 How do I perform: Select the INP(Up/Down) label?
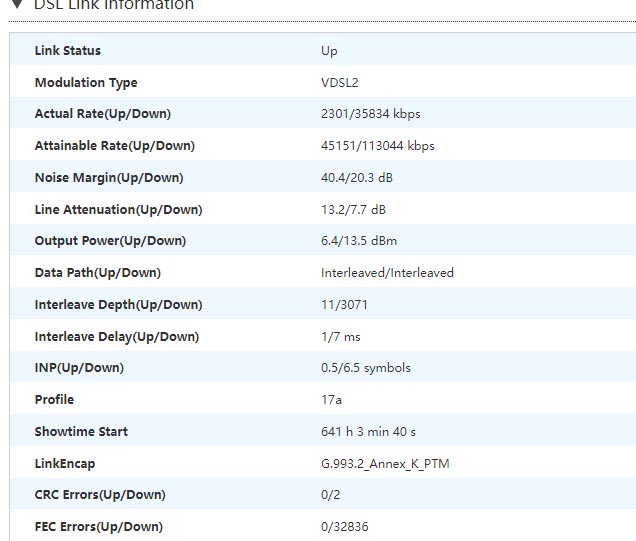[79, 368]
